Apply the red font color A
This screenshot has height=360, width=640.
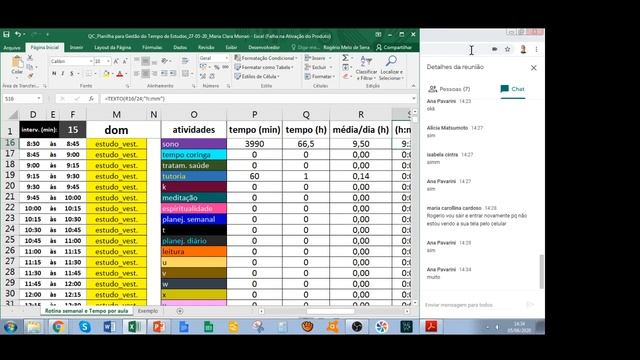(x=120, y=74)
